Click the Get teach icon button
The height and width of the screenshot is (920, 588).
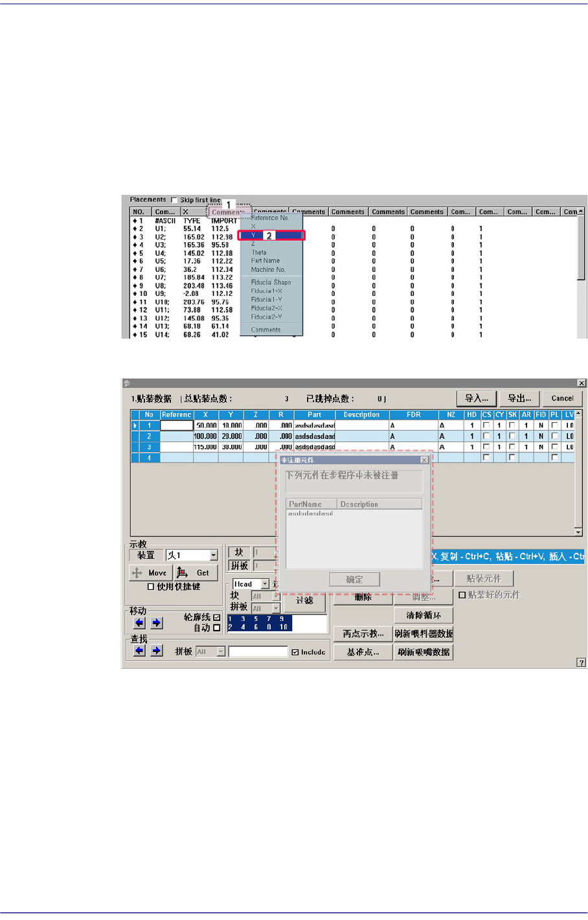(x=196, y=573)
